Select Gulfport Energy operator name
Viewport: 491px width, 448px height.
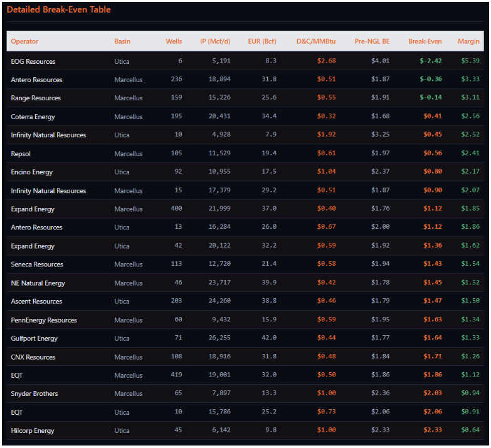click(34, 339)
